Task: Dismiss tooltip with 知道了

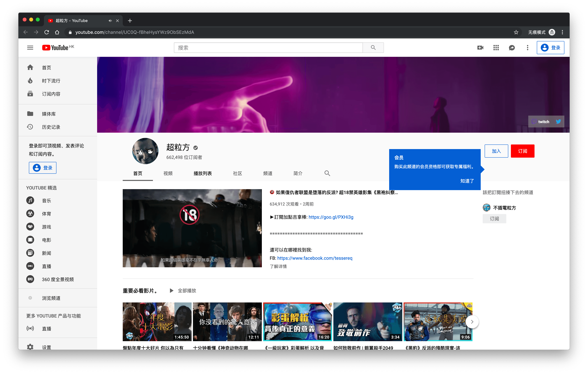Action: (467, 181)
